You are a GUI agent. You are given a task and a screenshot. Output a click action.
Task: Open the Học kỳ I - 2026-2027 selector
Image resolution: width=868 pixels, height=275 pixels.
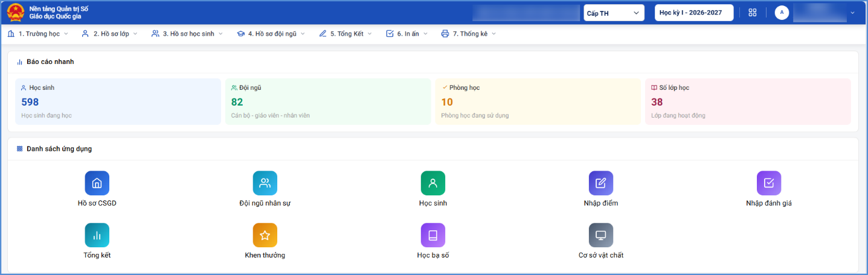point(694,13)
